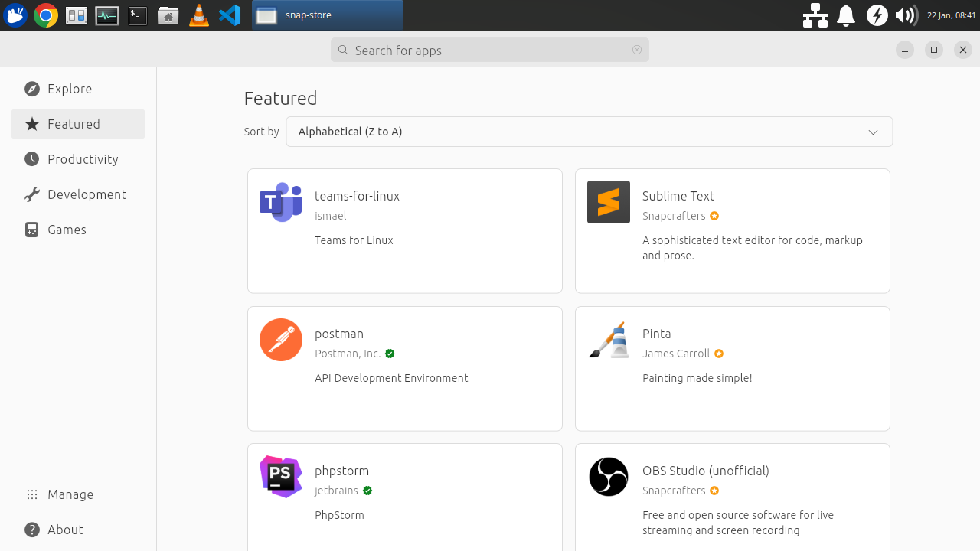Click the teams-for-linux app logo

281,202
